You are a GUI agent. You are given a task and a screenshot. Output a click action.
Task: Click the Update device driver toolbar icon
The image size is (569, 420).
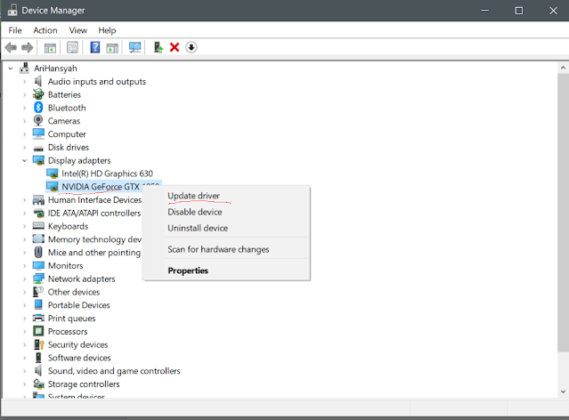(158, 48)
